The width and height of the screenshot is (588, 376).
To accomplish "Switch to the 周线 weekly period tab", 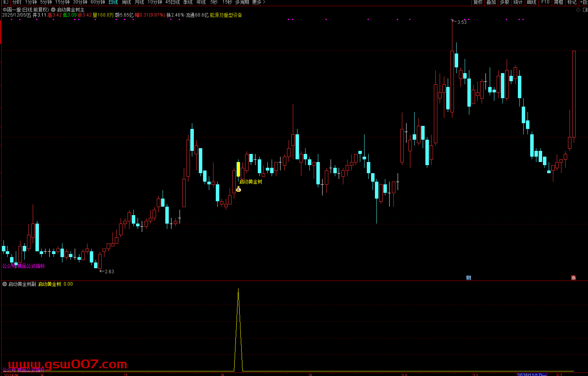I will pyautogui.click(x=126, y=2).
